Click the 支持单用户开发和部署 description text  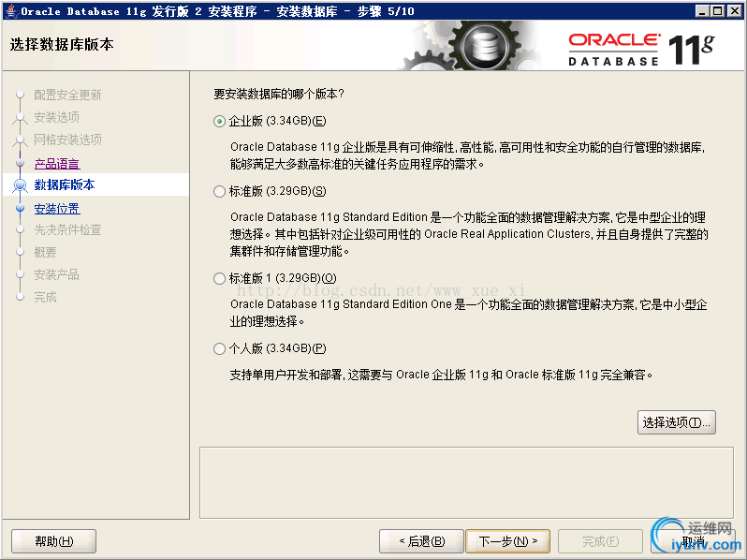pyautogui.click(x=441, y=375)
